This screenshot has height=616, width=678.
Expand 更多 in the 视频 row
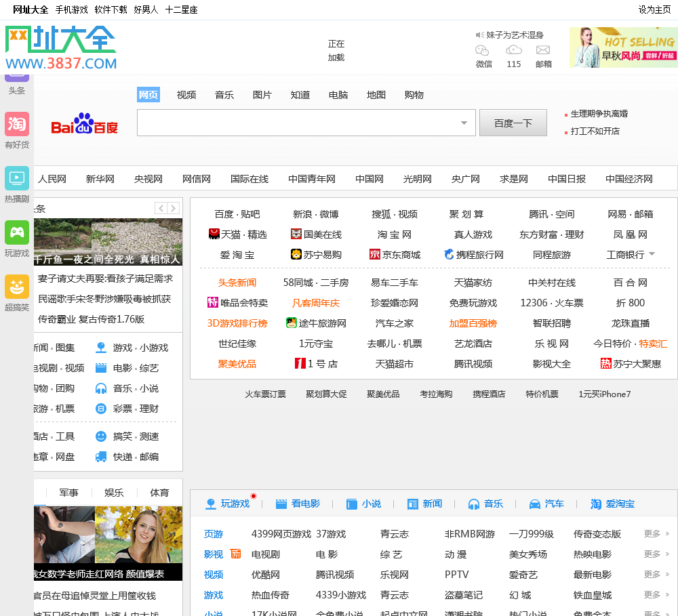click(x=656, y=575)
